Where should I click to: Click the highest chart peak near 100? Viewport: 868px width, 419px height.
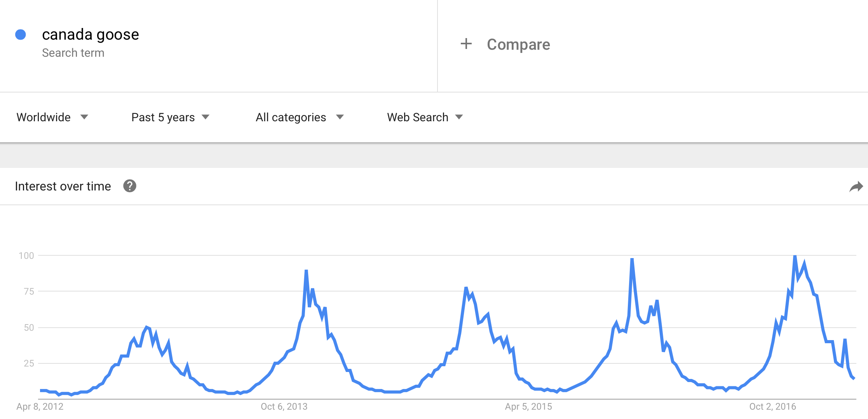[x=795, y=257]
